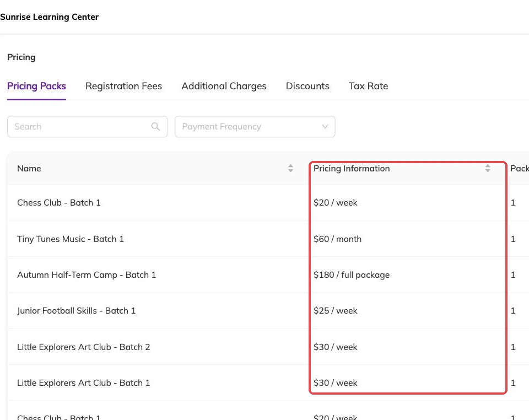
Task: Click the Sunrise Learning Center title
Action: point(49,17)
